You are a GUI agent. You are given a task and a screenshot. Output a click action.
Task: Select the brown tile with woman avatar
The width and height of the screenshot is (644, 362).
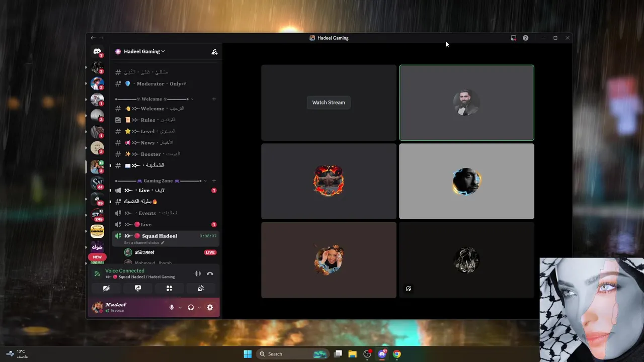tap(329, 260)
